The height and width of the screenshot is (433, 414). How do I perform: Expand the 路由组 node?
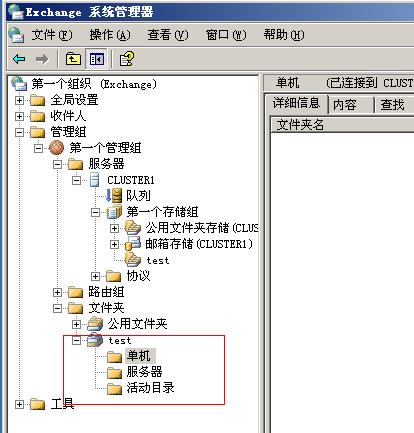[57, 292]
